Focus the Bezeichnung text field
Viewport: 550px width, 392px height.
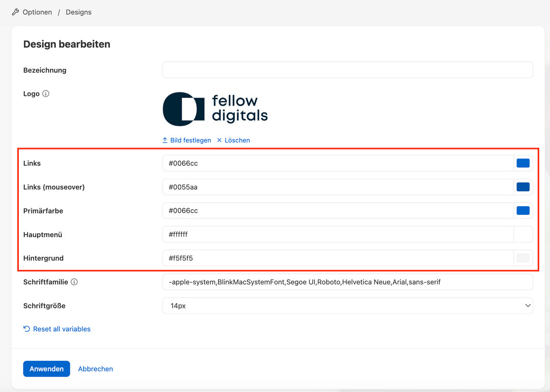coord(347,70)
